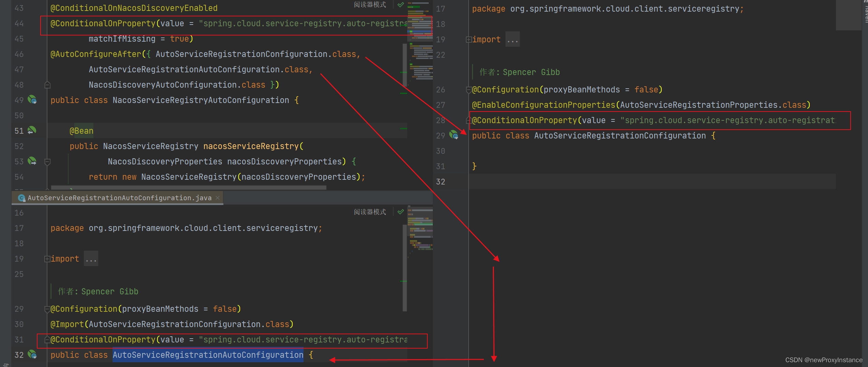868x367 pixels.
Task: Click the return statement on line 54
Action: [227, 177]
